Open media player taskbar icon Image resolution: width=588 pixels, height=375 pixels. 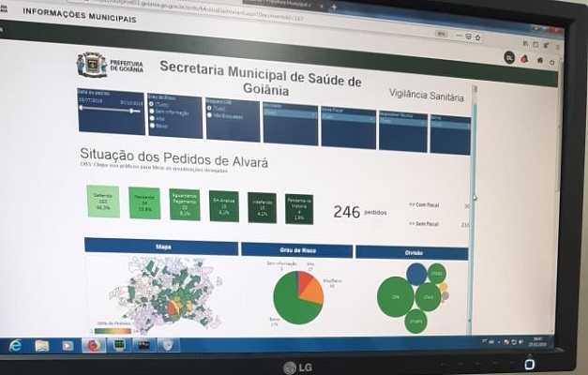click(68, 345)
